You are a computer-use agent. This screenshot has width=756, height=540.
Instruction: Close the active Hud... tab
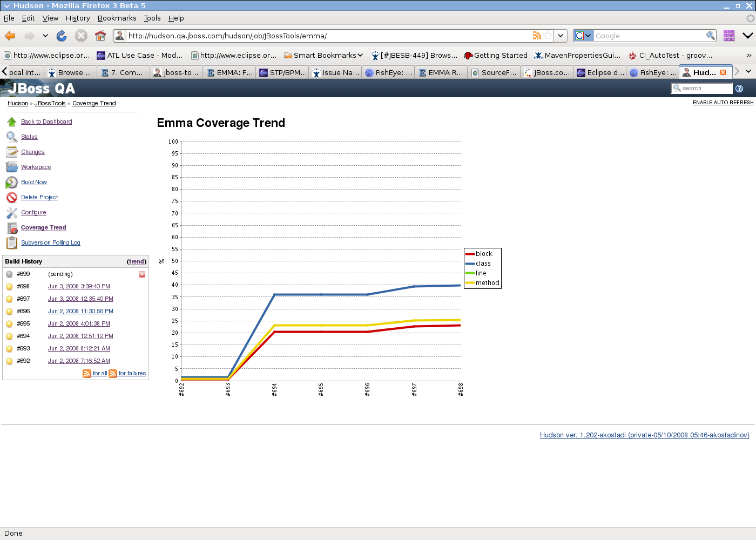click(x=723, y=72)
